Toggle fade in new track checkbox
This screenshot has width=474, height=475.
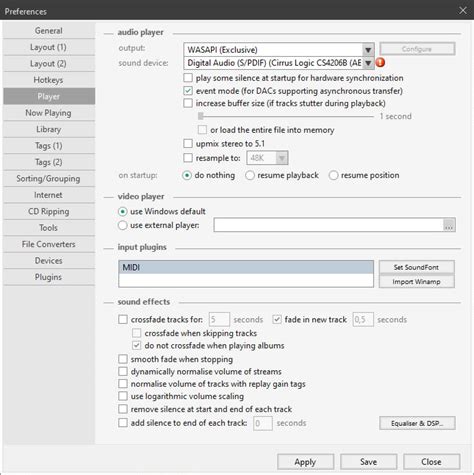point(277,319)
